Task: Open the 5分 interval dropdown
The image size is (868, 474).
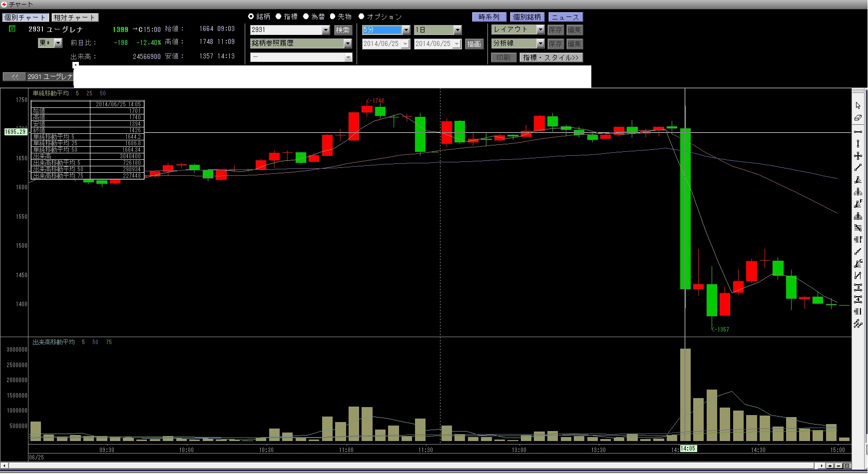Action: click(406, 30)
